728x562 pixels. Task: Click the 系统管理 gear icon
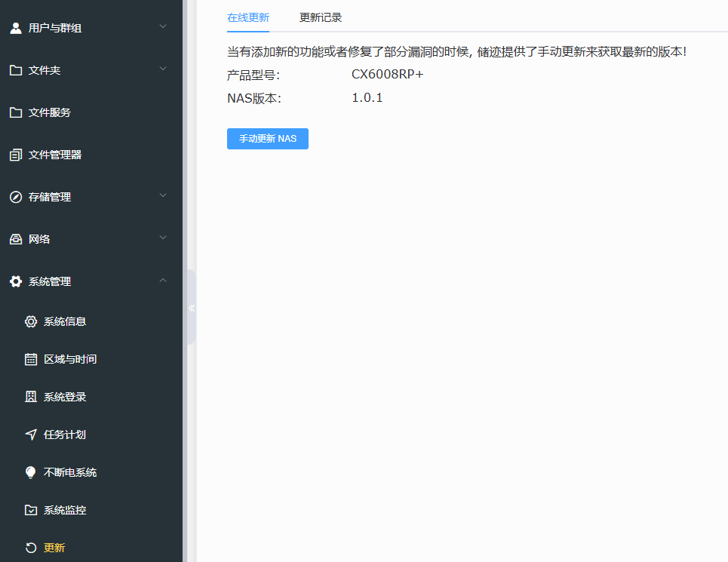pyautogui.click(x=14, y=281)
